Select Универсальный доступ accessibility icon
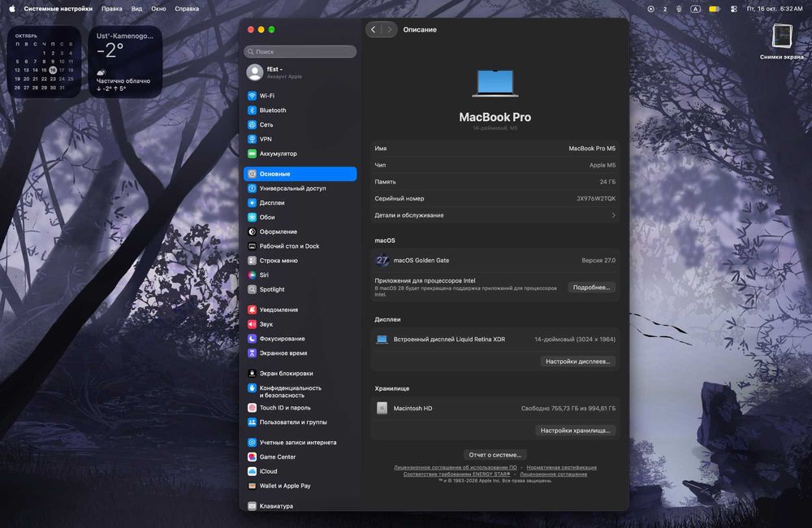Screen dimensions: 812x528 252,188
